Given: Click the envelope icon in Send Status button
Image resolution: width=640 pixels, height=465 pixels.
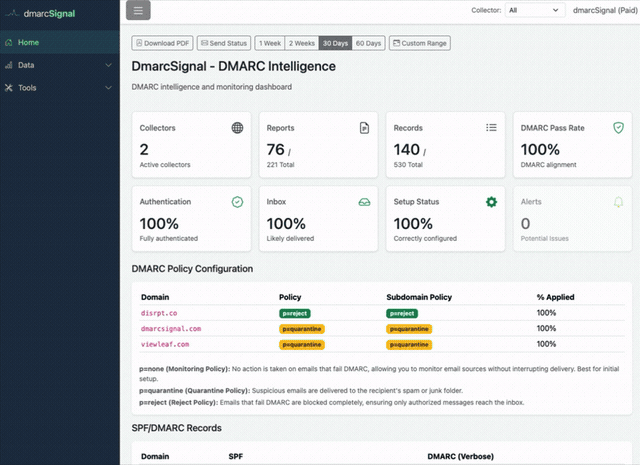Looking at the screenshot, I should [204, 43].
